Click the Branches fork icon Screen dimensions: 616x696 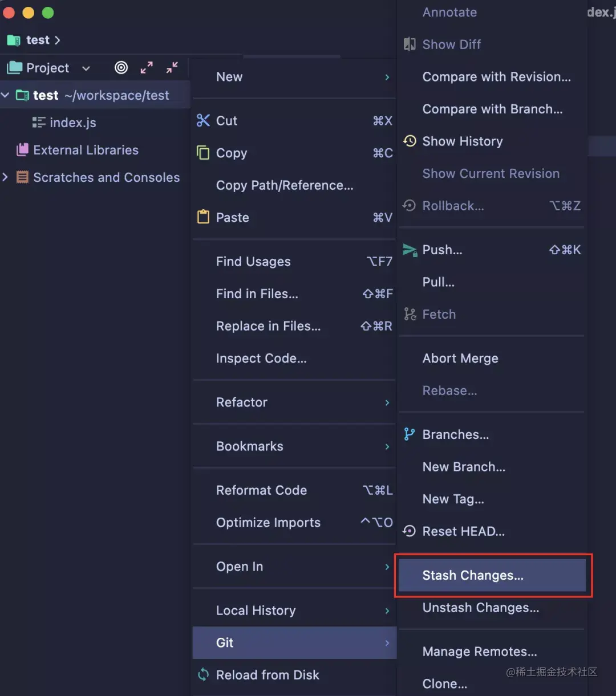pyautogui.click(x=410, y=434)
